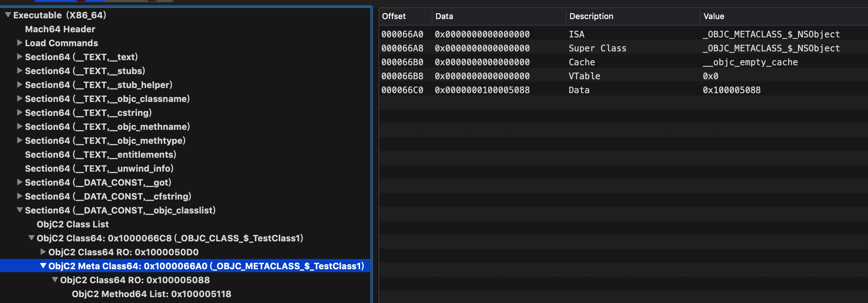Click value 0x100005088 in Value column
Image resolution: width=868 pixels, height=303 pixels.
(731, 90)
